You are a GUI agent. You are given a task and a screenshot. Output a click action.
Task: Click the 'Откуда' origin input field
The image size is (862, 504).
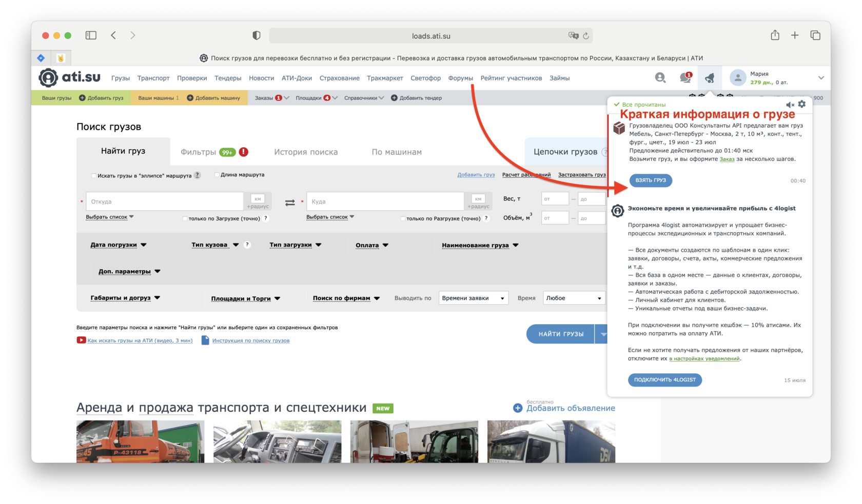click(x=165, y=201)
